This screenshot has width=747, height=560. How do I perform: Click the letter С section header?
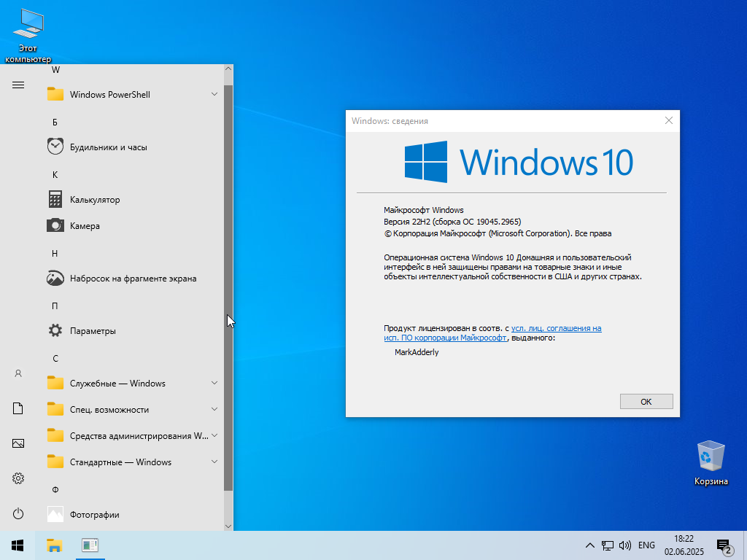55,358
